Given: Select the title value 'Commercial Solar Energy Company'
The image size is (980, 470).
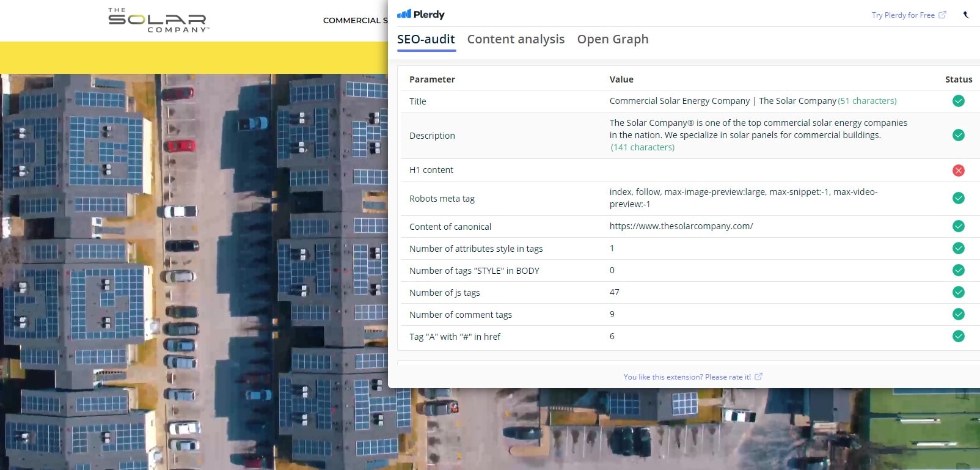Looking at the screenshot, I should point(679,101).
